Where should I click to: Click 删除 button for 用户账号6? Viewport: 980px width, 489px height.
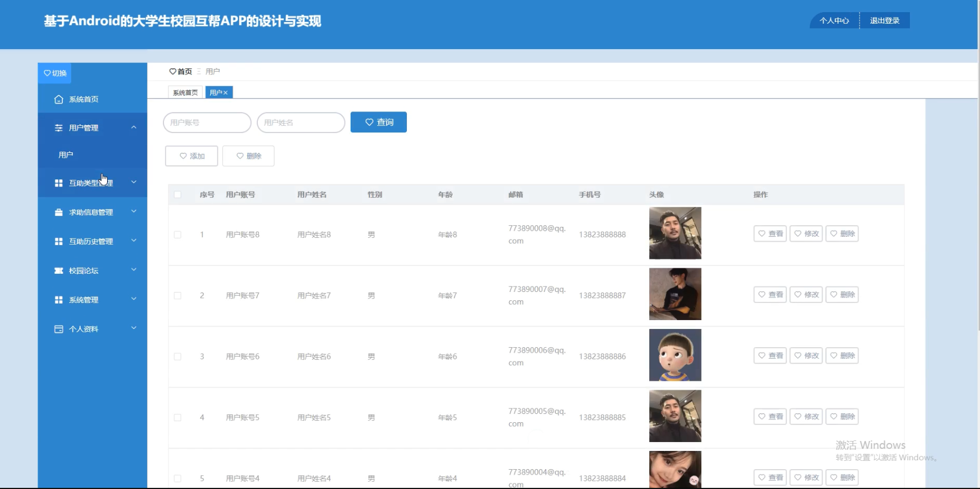pyautogui.click(x=842, y=355)
